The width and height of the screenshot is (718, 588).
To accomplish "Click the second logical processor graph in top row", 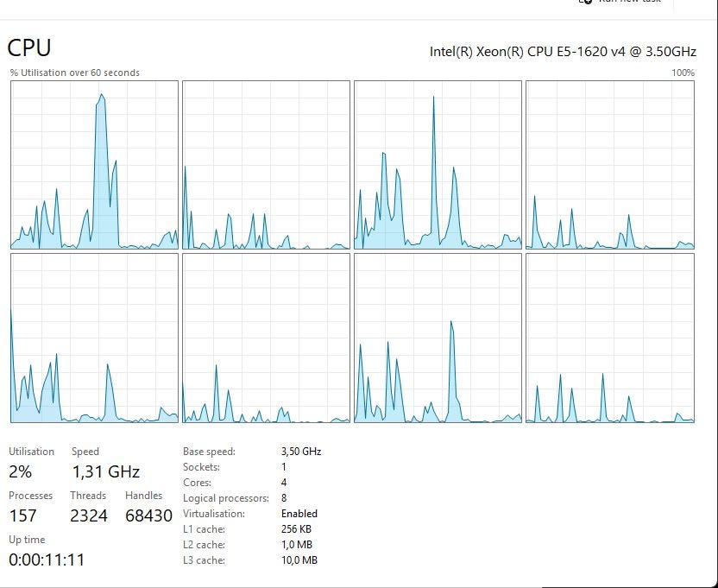I will coord(266,165).
